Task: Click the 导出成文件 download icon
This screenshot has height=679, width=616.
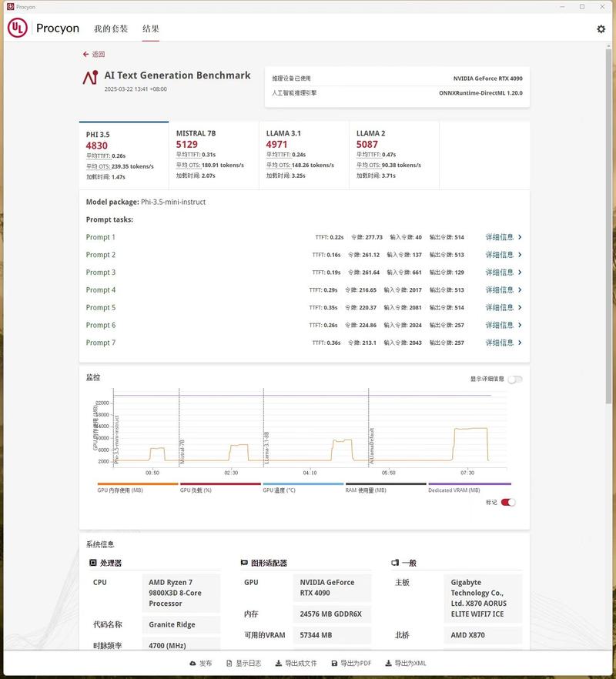Action: [x=279, y=664]
